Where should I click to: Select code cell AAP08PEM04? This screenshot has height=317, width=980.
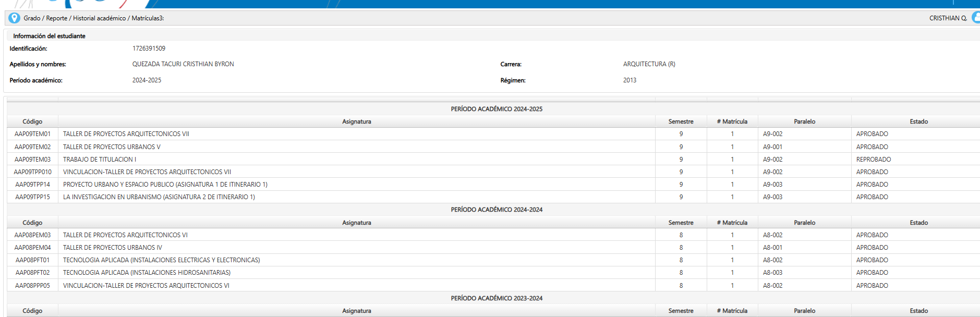point(32,248)
